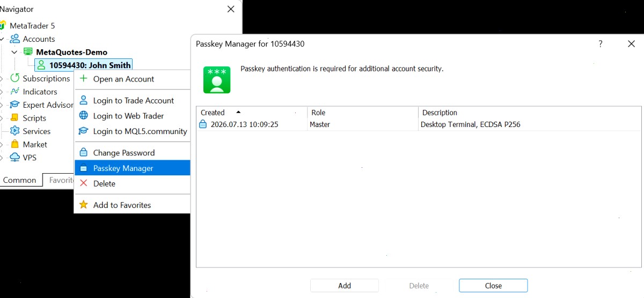Collapse the MetaQuotes-Demo tree node
This screenshot has height=298, width=644.
click(x=14, y=52)
